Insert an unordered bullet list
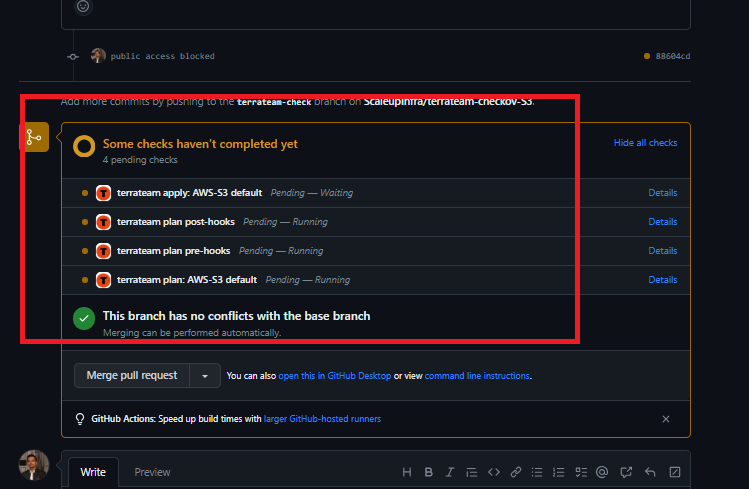Screen dimensions: 749x489 [x=537, y=472]
